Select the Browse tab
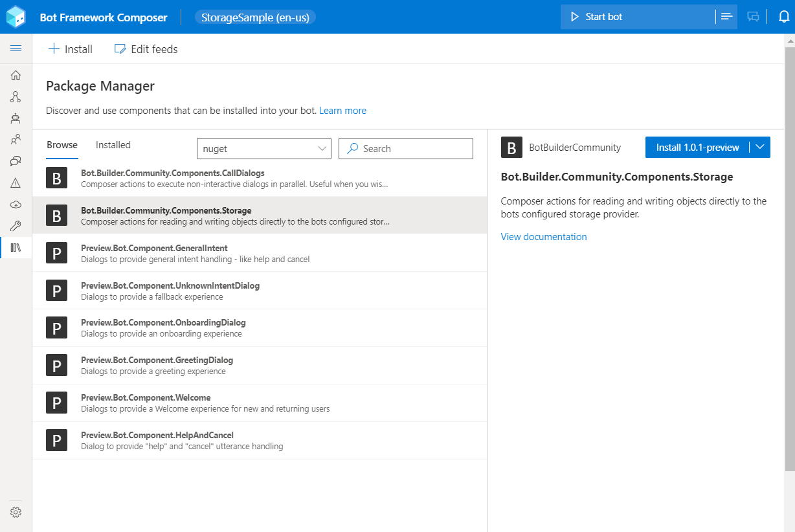 (62, 144)
